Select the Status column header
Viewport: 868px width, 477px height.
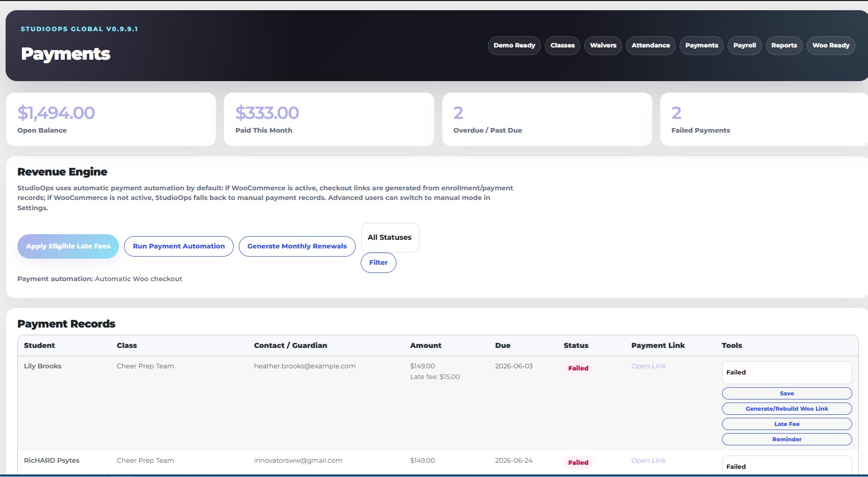[576, 345]
